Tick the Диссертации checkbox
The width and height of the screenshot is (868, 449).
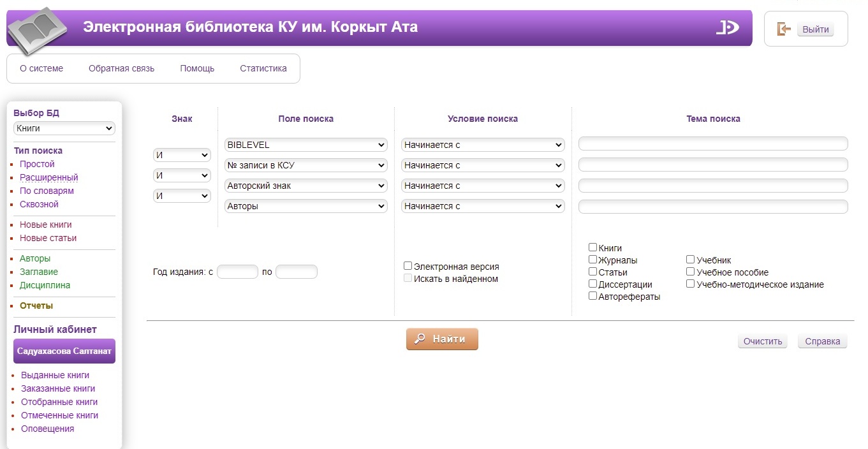(593, 284)
